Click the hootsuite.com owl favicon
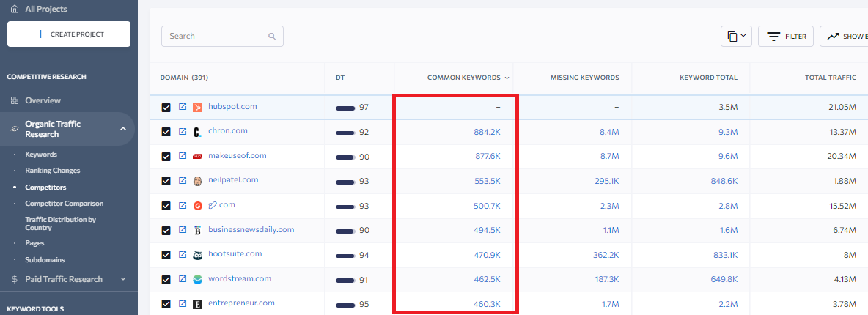This screenshot has height=315, width=868. (x=198, y=255)
